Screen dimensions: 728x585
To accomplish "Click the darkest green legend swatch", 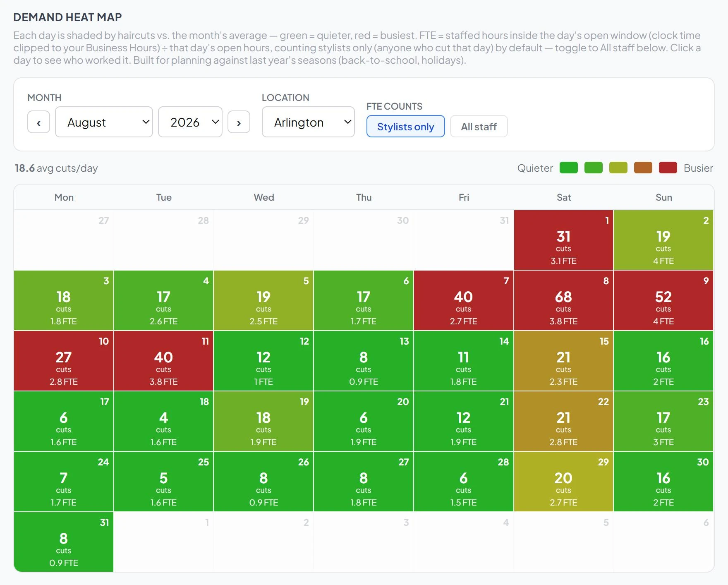I will pyautogui.click(x=568, y=168).
